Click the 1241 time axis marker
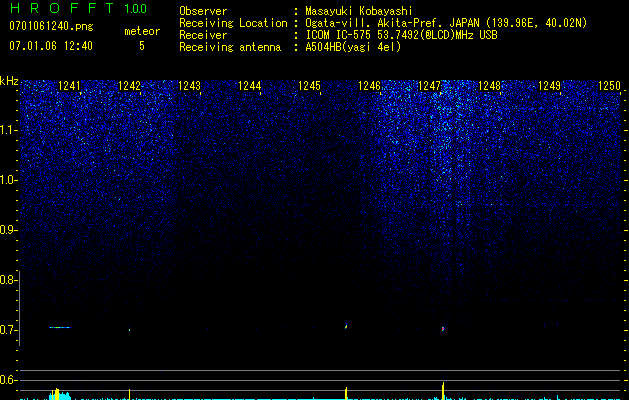The height and width of the screenshot is (400, 629). point(69,86)
